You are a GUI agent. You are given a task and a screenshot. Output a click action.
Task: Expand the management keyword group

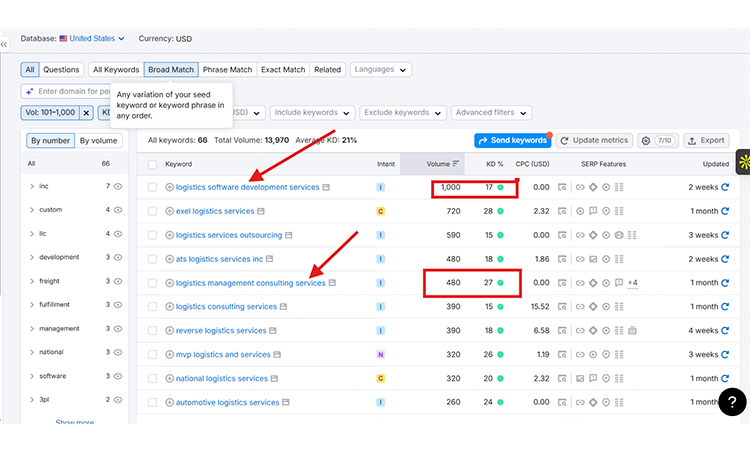click(x=32, y=329)
